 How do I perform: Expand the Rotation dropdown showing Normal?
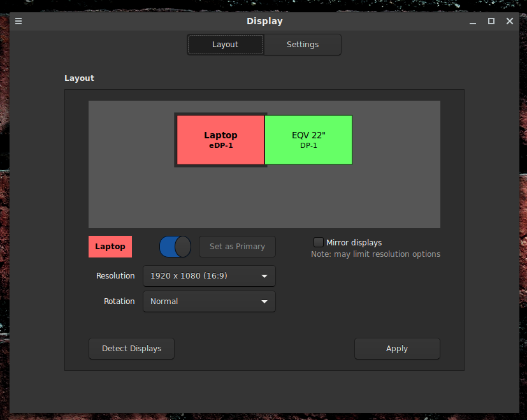[209, 301]
